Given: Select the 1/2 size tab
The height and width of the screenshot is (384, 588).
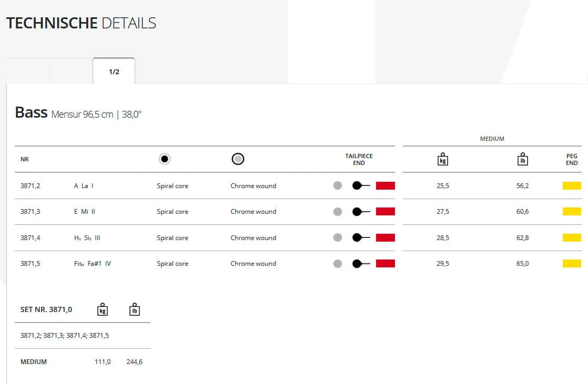Looking at the screenshot, I should (114, 71).
